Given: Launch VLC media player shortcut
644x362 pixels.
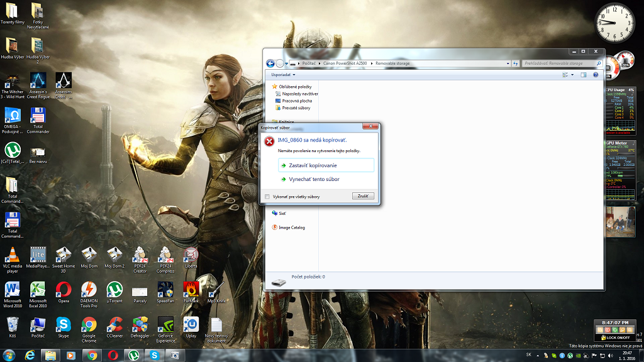Looking at the screenshot, I should pos(13,260).
